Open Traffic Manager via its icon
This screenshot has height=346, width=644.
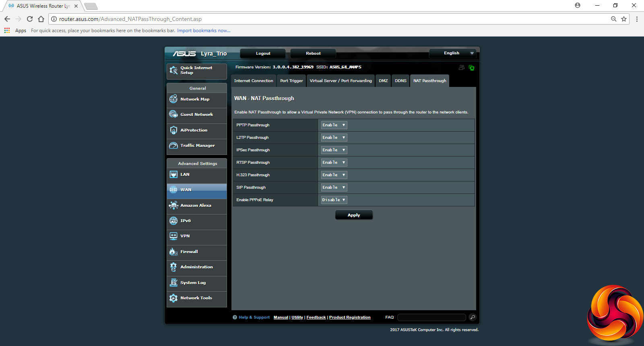coord(173,146)
